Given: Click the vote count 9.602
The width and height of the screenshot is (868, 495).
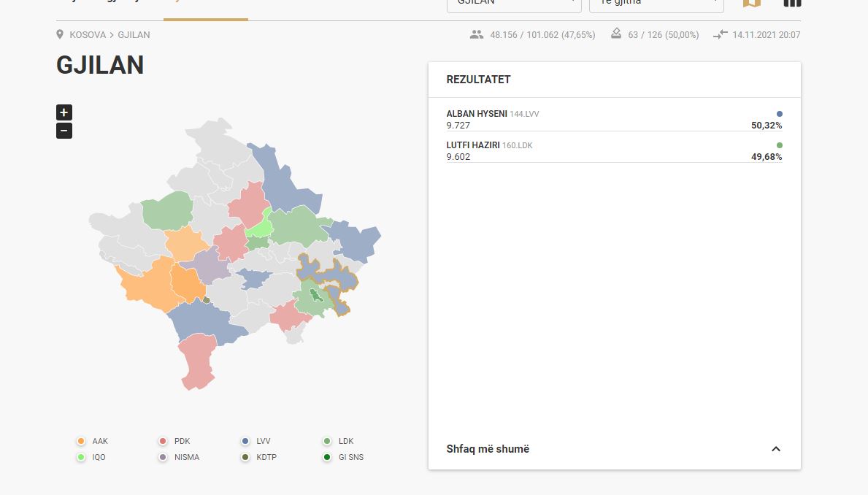Looking at the screenshot, I should 458,157.
